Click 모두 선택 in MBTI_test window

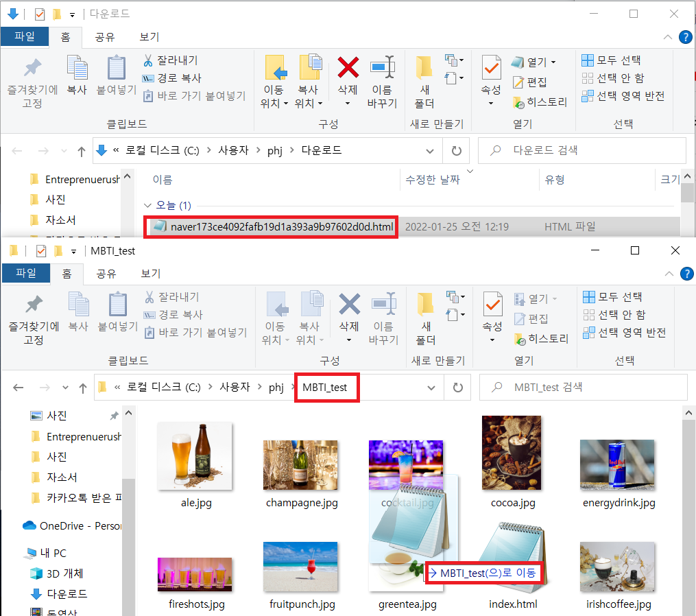tap(612, 296)
